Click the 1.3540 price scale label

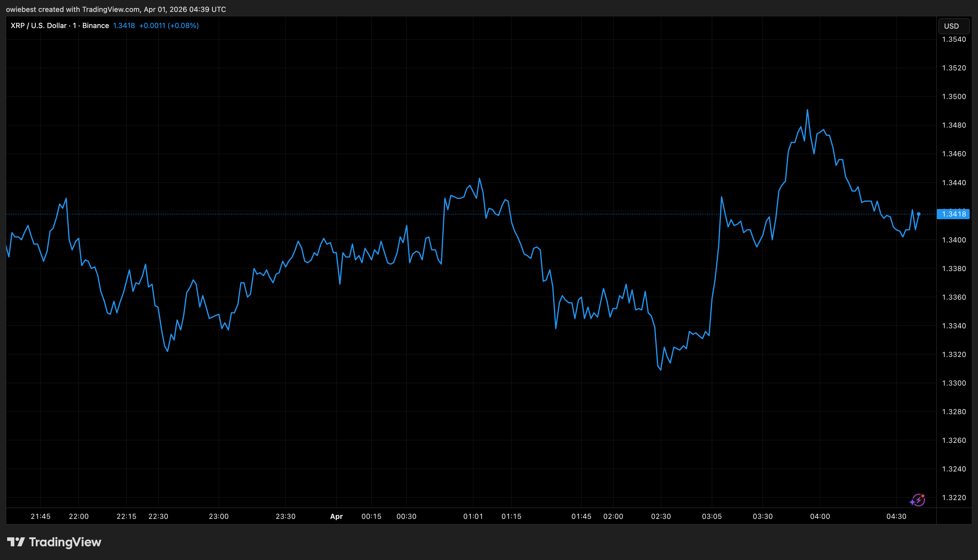point(954,39)
